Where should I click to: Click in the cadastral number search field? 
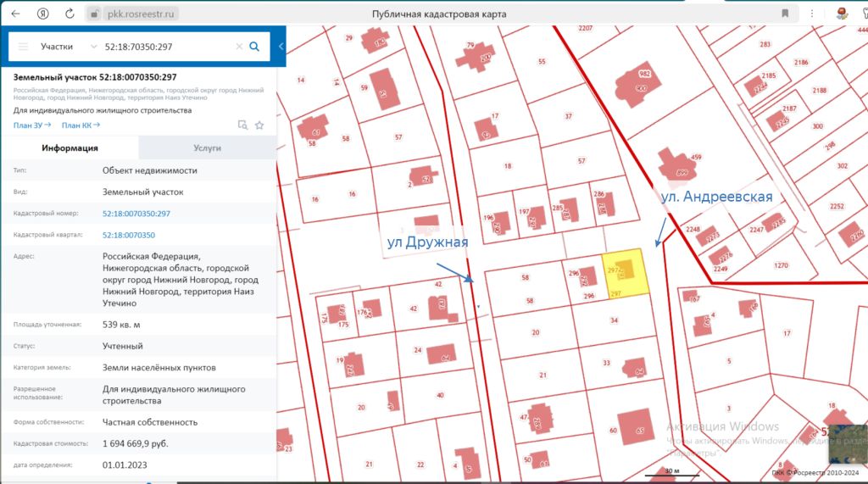[165, 47]
